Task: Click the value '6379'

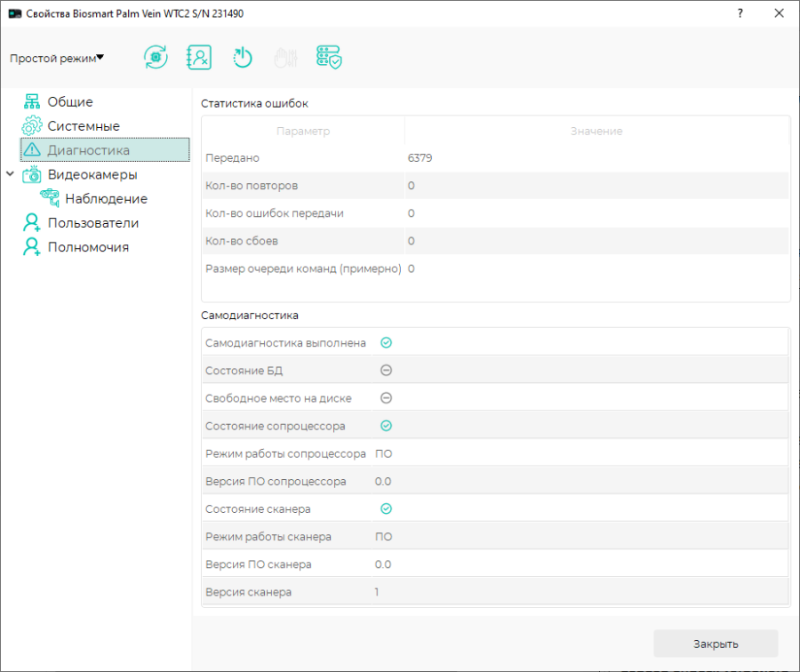Action: (420, 158)
